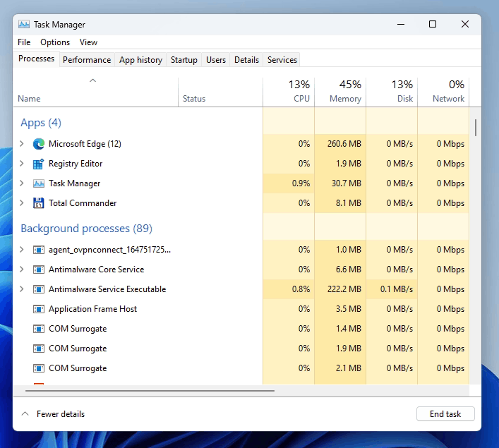This screenshot has width=499, height=448.
Task: Switch to the App history tab
Action: [x=140, y=60]
